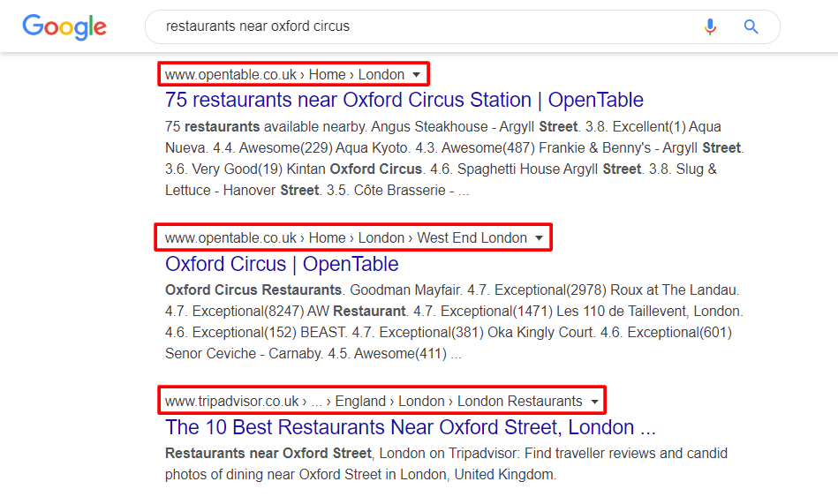Expand the dropdown arrow next to opentable Home › London

(416, 75)
